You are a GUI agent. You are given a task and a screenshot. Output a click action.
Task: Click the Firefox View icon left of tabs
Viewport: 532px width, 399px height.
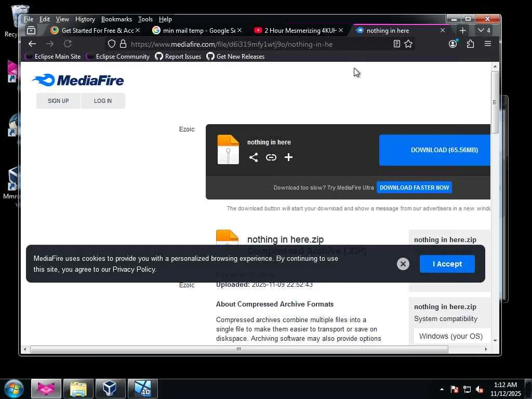pyautogui.click(x=31, y=31)
